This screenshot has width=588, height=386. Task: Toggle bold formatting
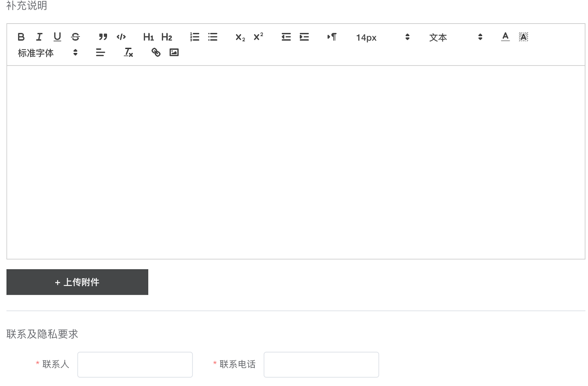(21, 37)
